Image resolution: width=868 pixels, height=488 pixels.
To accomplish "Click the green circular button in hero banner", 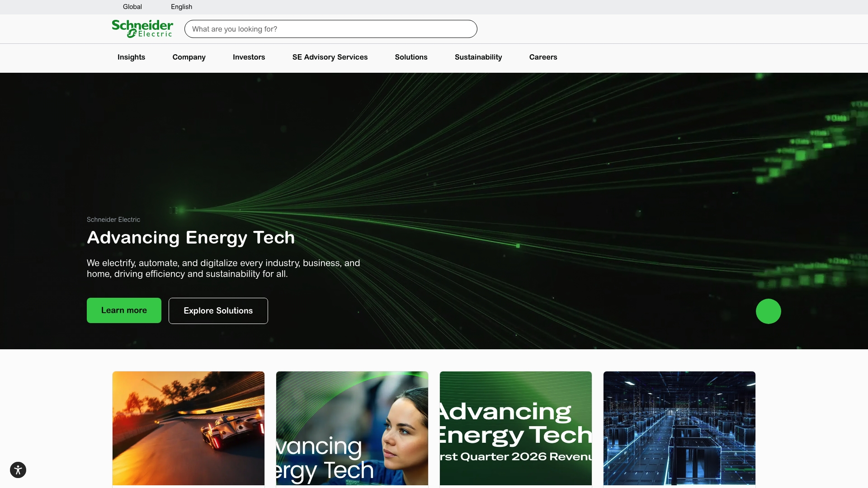I will 769,311.
